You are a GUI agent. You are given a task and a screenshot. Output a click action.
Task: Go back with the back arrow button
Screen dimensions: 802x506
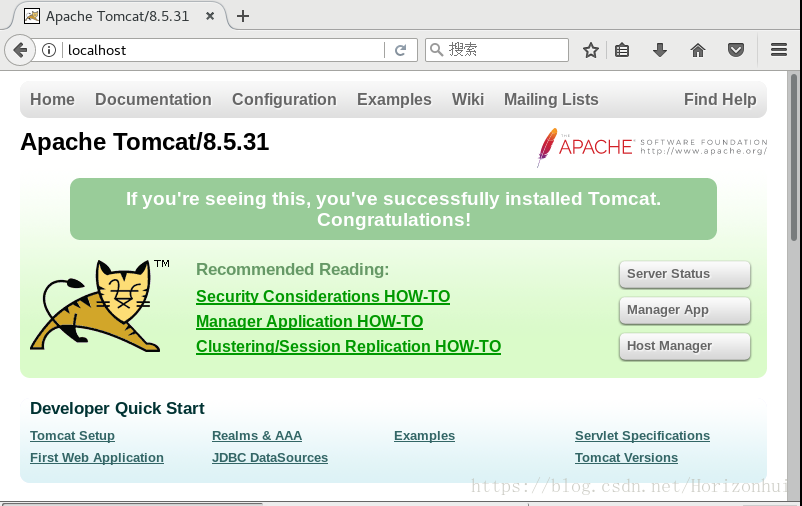pos(19,50)
